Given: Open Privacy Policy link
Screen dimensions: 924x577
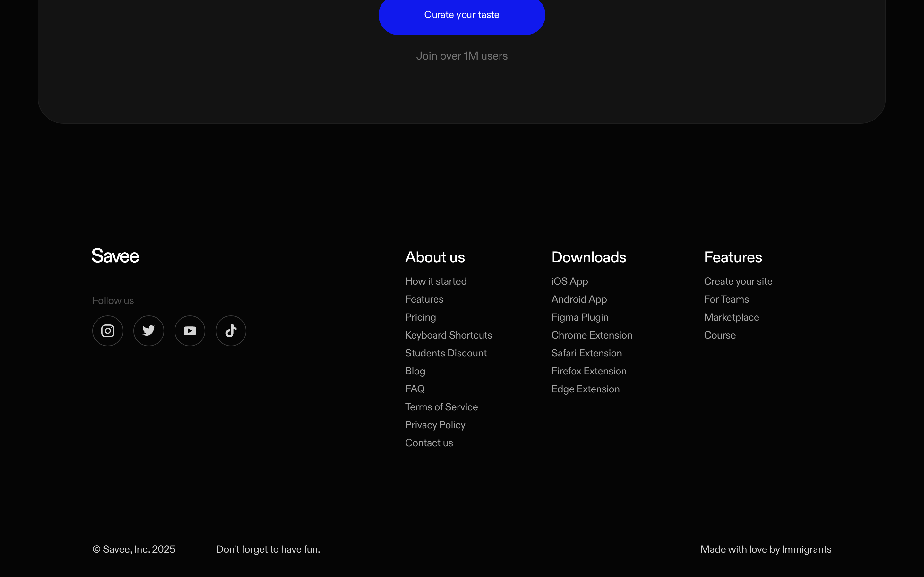Looking at the screenshot, I should tap(435, 425).
